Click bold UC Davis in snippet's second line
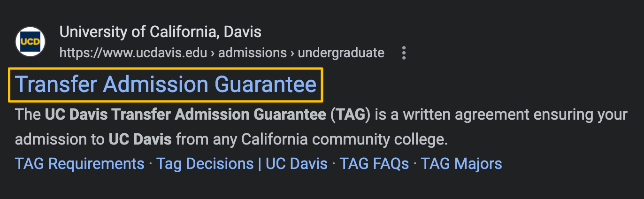Screen dimensions: 644x199 [x=140, y=139]
